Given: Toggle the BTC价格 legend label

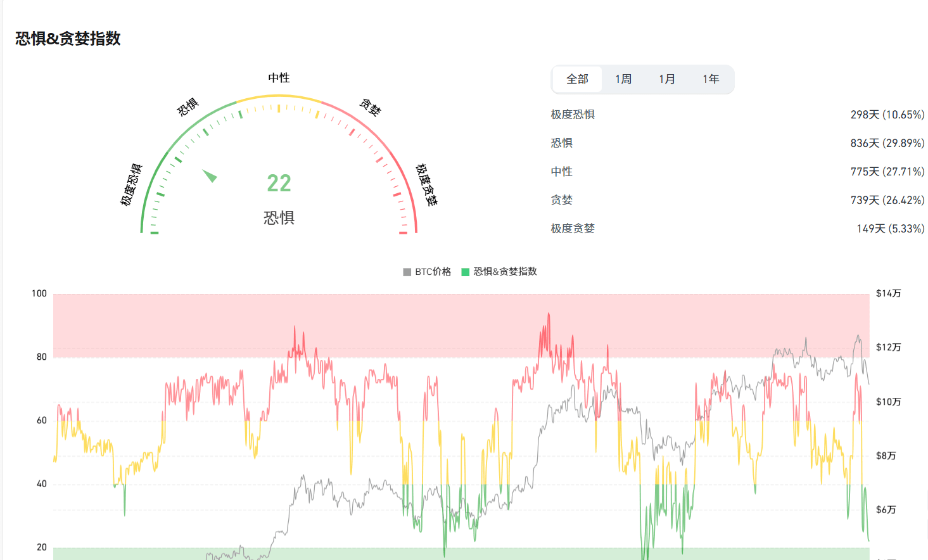Looking at the screenshot, I should coord(433,272).
